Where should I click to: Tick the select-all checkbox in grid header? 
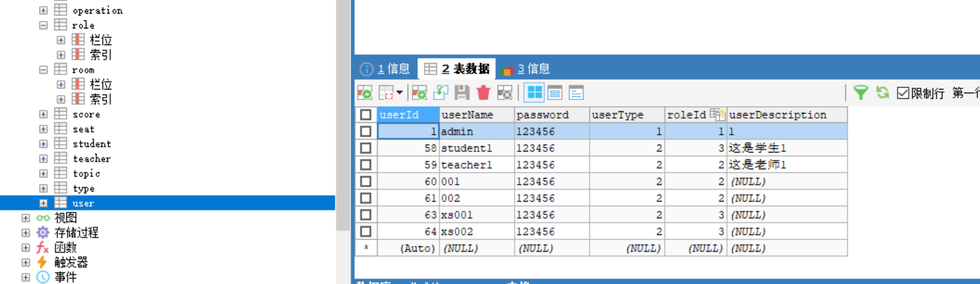click(365, 114)
